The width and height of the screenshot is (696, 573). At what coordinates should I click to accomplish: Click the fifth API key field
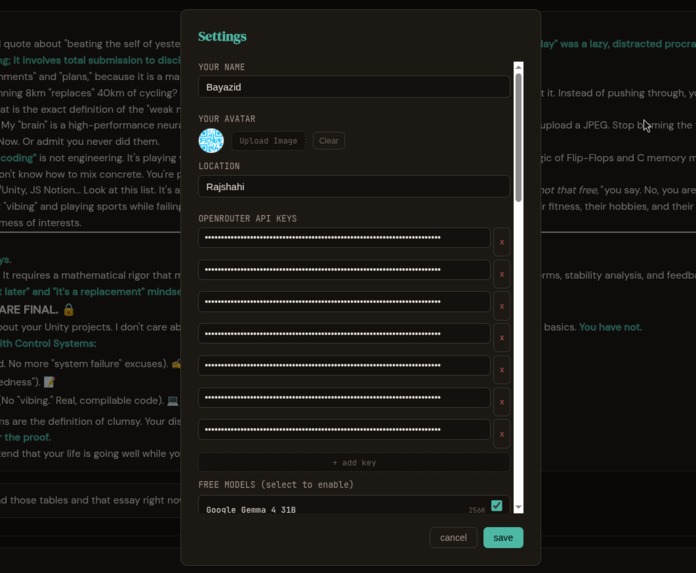(344, 366)
